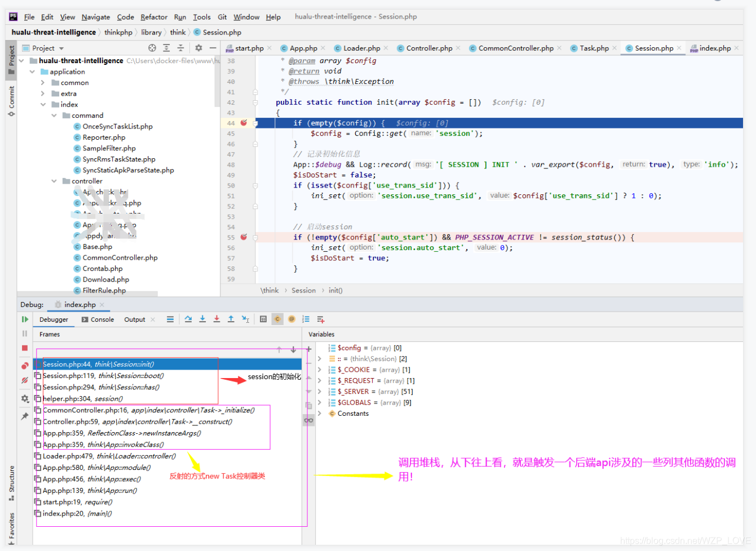Click the Step Over debugger icon
The image size is (756, 551).
188,319
